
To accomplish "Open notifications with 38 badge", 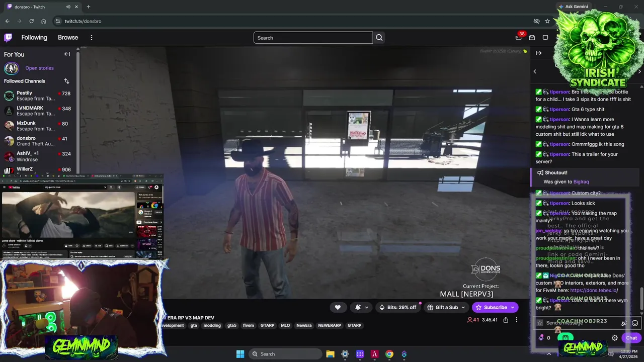I will (519, 38).
